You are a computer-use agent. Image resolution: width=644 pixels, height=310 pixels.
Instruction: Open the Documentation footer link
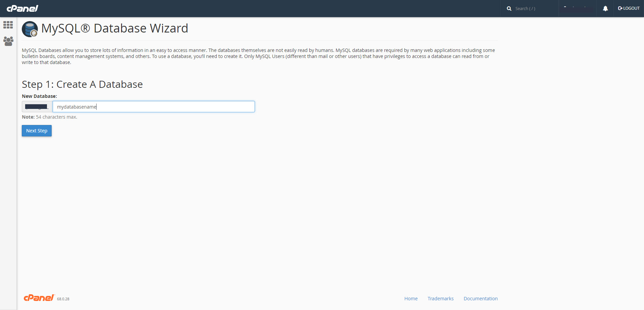click(x=480, y=299)
